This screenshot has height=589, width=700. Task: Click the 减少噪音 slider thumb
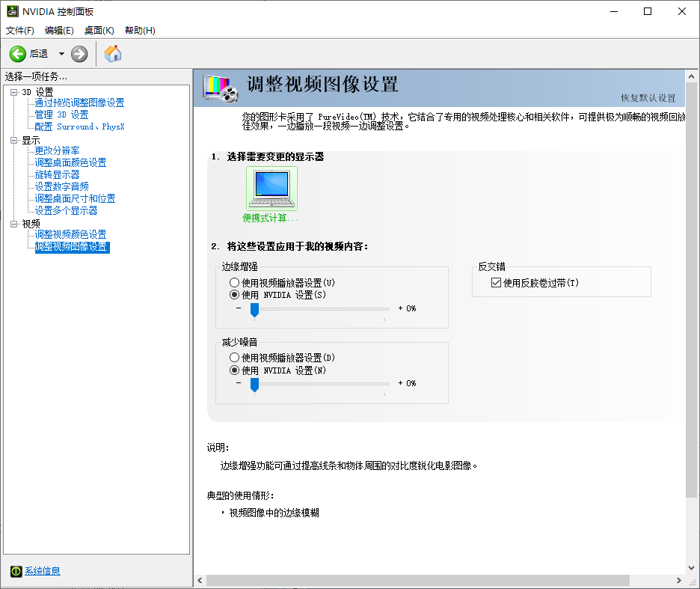pyautogui.click(x=254, y=385)
